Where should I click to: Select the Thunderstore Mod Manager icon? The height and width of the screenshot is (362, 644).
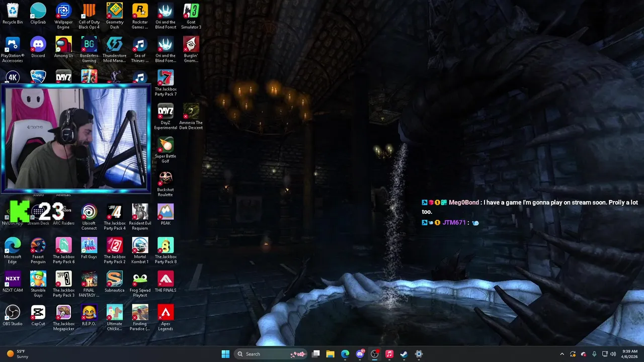tap(115, 50)
